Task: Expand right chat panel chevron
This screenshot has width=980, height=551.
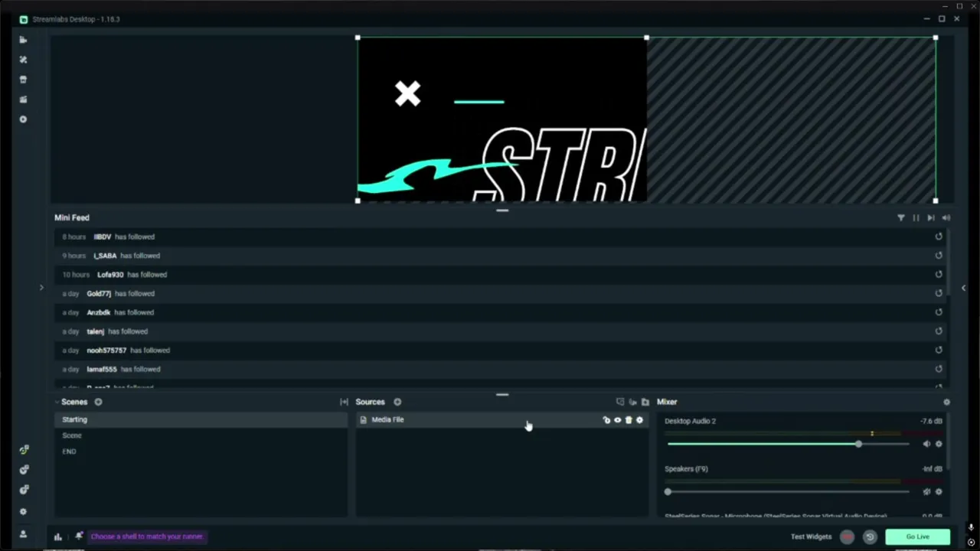Action: point(963,288)
